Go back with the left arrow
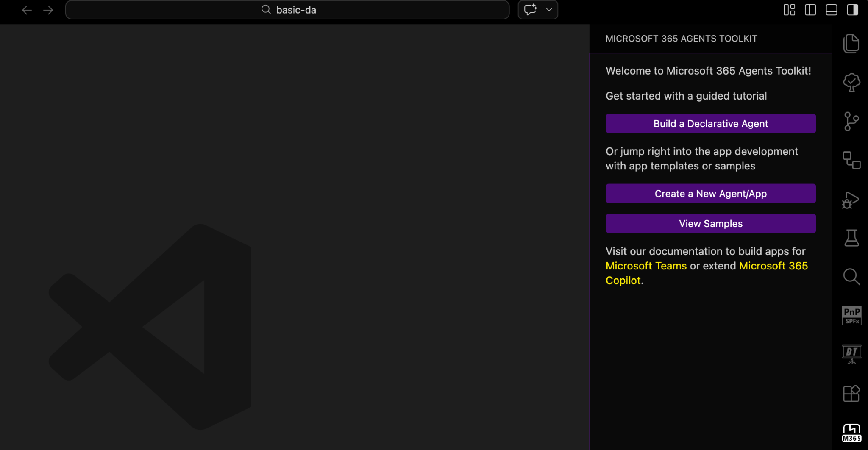 click(x=27, y=10)
